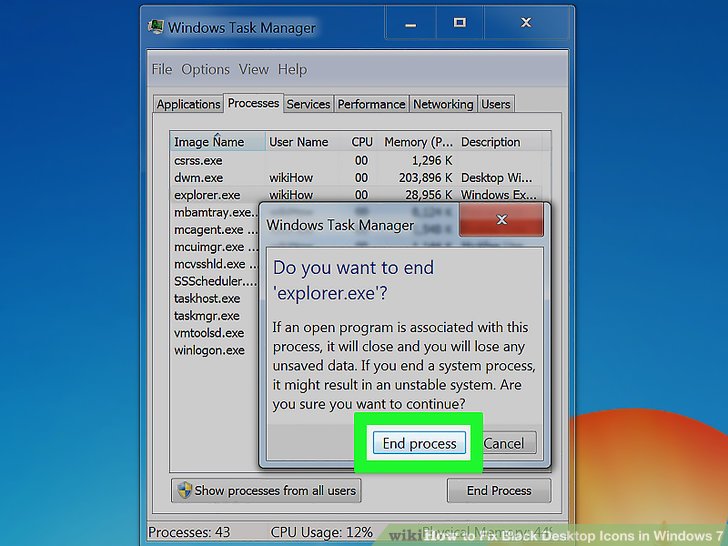Image resolution: width=728 pixels, height=546 pixels.
Task: Close the confirmation dialog with red X
Action: [x=501, y=220]
